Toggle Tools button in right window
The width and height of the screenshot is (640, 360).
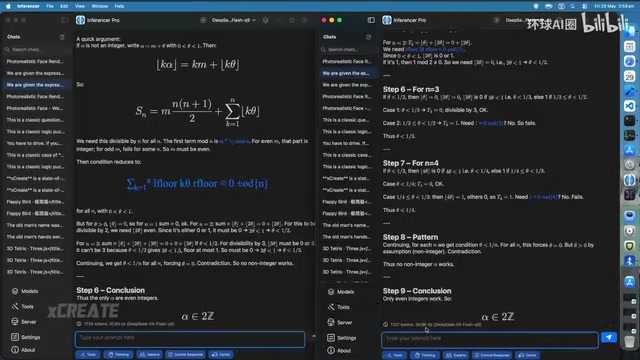(395, 355)
